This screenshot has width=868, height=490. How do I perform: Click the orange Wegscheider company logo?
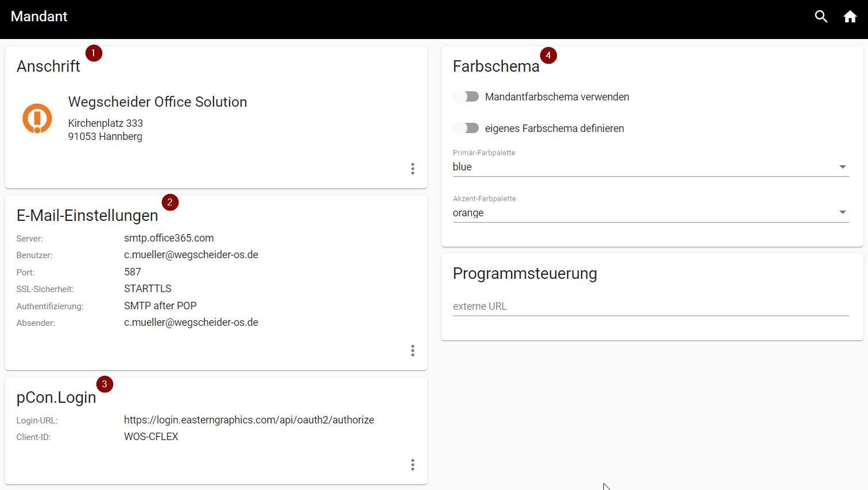click(x=37, y=118)
